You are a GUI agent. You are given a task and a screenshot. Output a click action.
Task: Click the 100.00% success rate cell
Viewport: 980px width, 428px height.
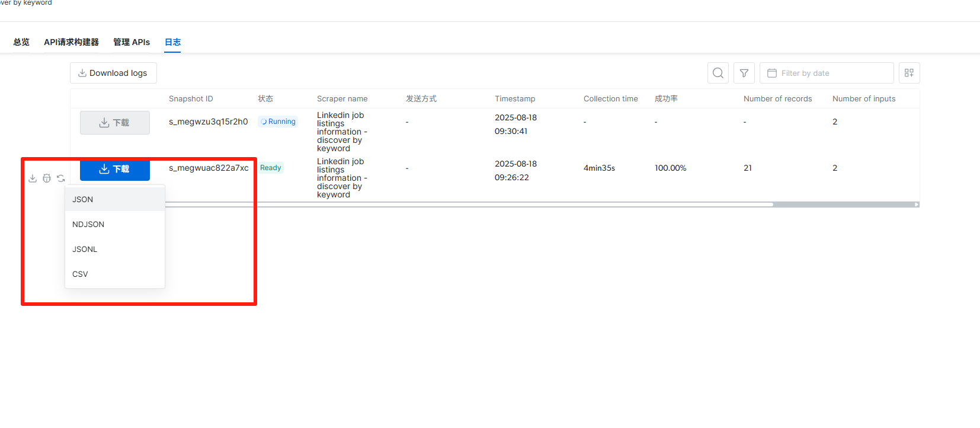pyautogui.click(x=670, y=168)
